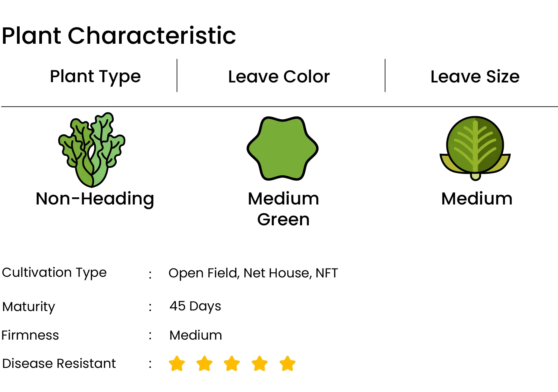Select the Leave Color column header
Viewport: 558px width, 392px height.
tap(279, 76)
